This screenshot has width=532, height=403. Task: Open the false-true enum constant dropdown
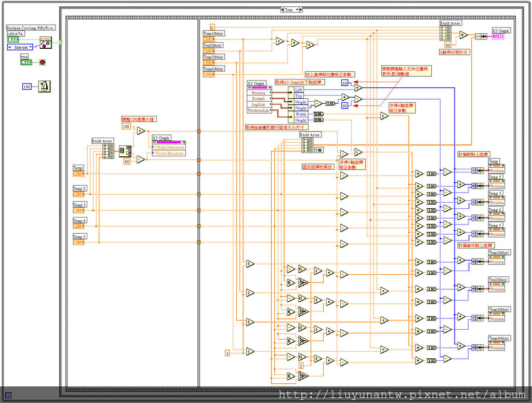31,47
